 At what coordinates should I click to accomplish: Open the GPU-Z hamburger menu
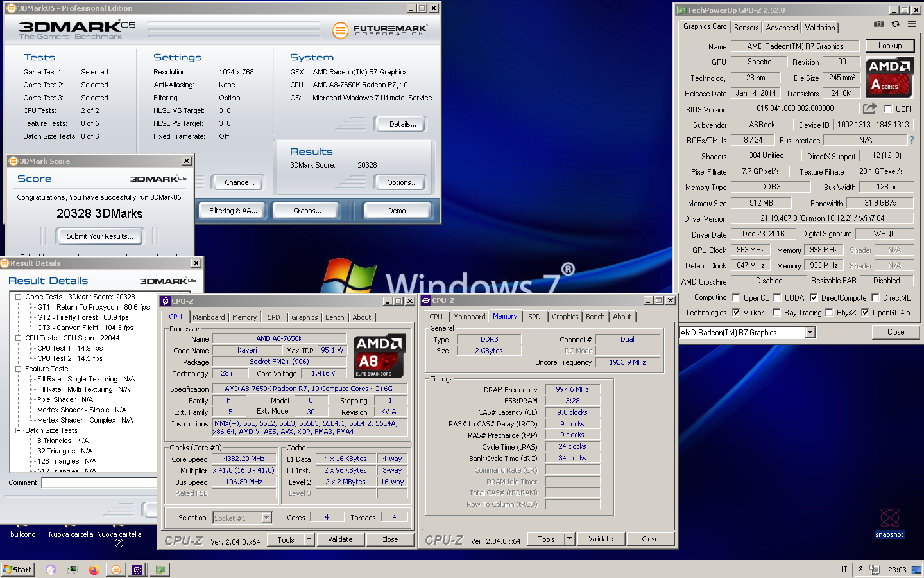912,24
